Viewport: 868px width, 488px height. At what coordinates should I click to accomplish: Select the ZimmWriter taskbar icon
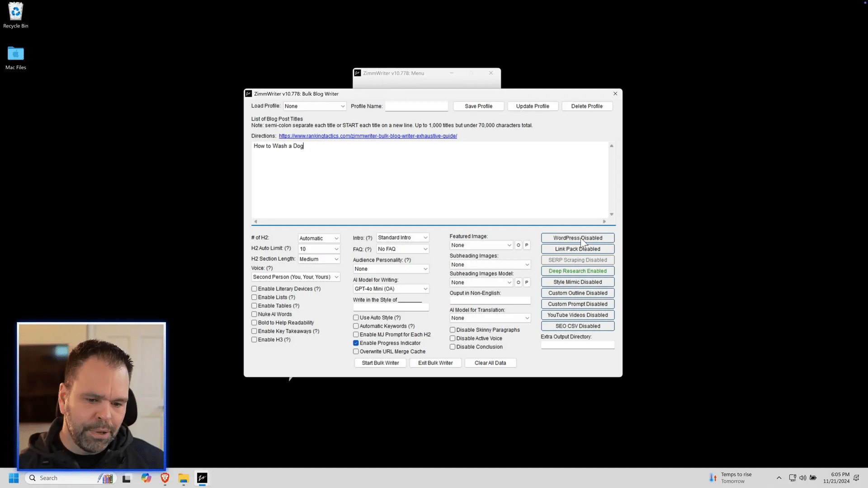(x=202, y=478)
